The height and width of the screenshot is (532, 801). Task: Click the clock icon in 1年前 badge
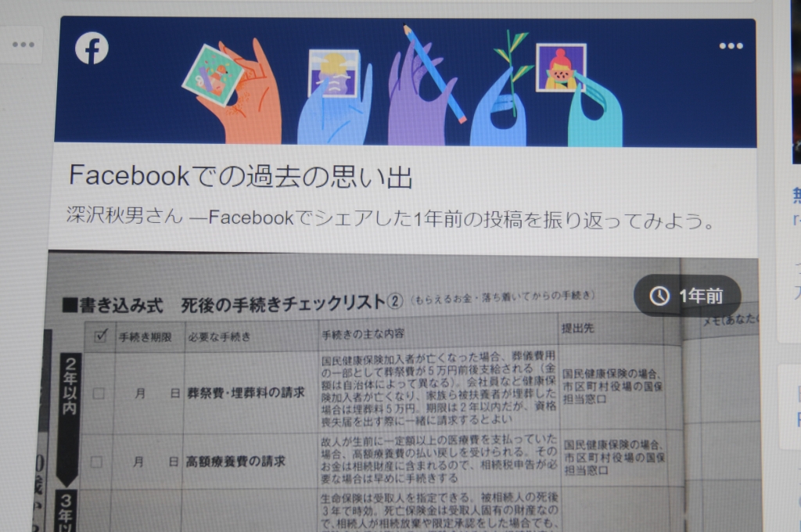tap(659, 296)
